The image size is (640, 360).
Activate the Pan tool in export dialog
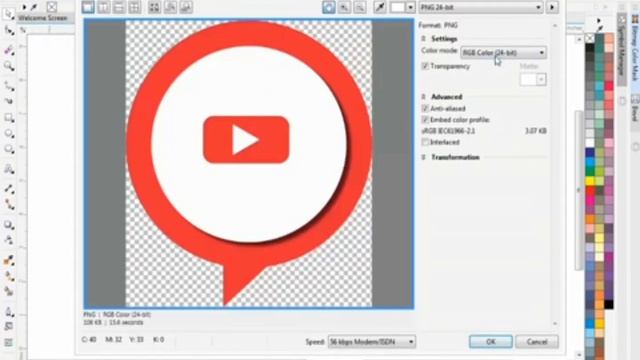[329, 7]
